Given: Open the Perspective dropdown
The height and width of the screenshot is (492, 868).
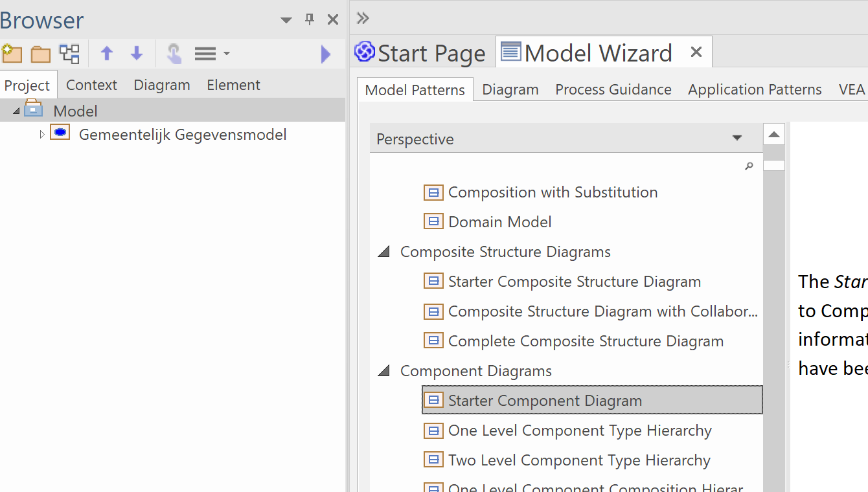Looking at the screenshot, I should 737,139.
